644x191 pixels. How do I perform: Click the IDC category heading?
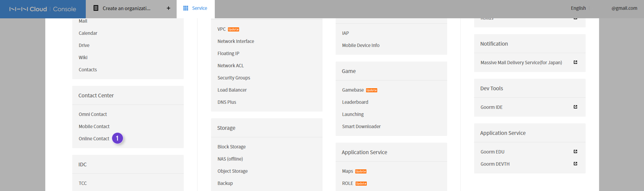coord(82,165)
